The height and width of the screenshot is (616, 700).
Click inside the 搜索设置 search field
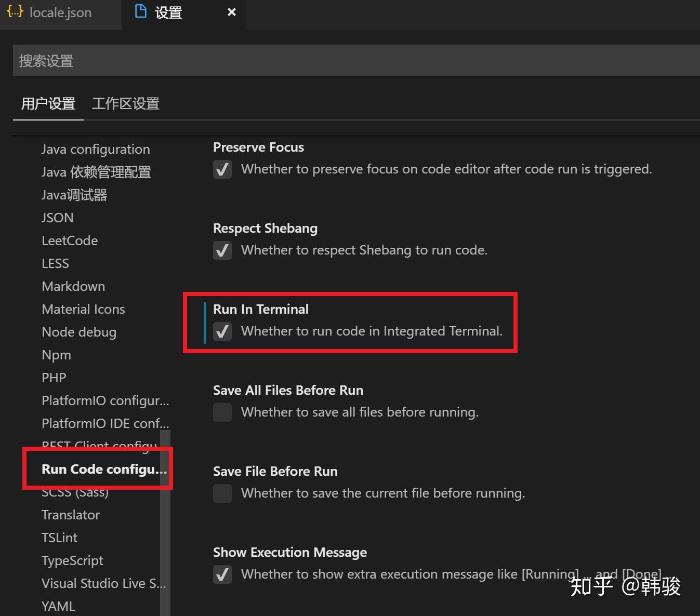208,60
